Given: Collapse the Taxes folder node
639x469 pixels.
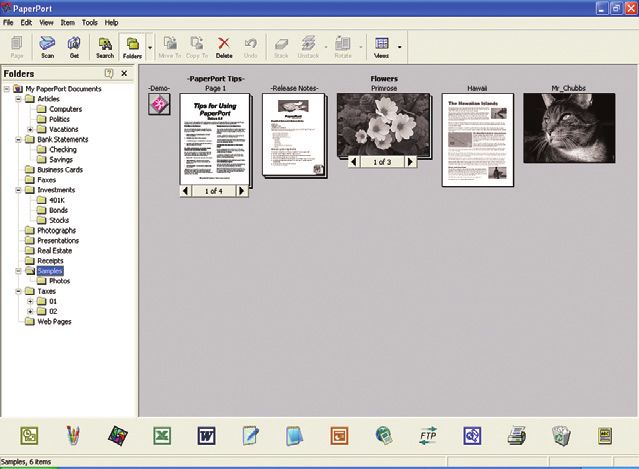Looking at the screenshot, I should point(18,291).
